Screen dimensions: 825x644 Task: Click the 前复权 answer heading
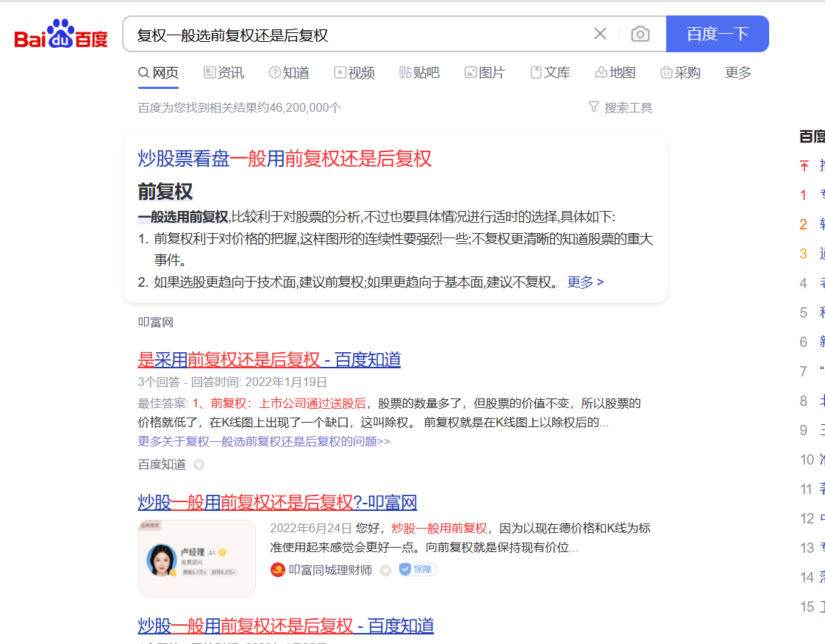click(x=165, y=192)
